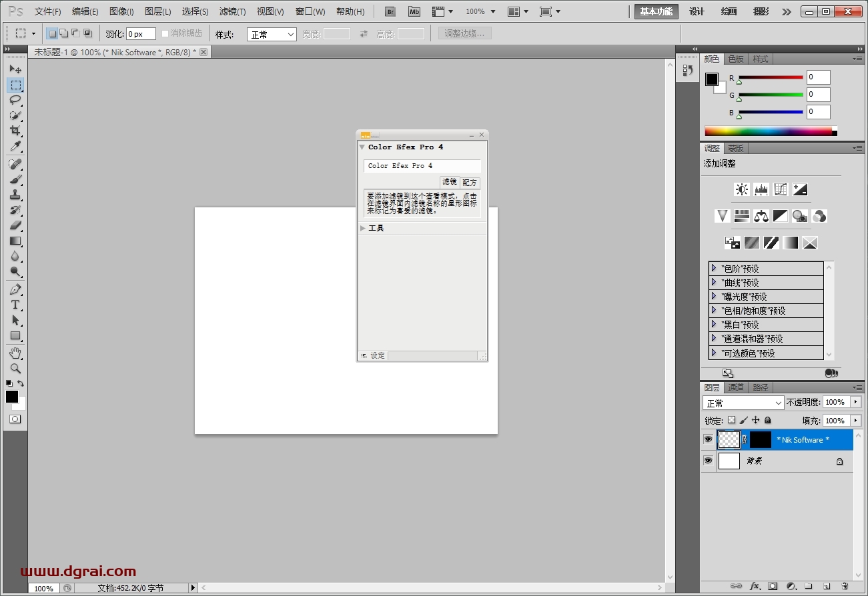The height and width of the screenshot is (596, 868).
Task: Select the Zoom tool in toolbox
Action: tap(15, 368)
